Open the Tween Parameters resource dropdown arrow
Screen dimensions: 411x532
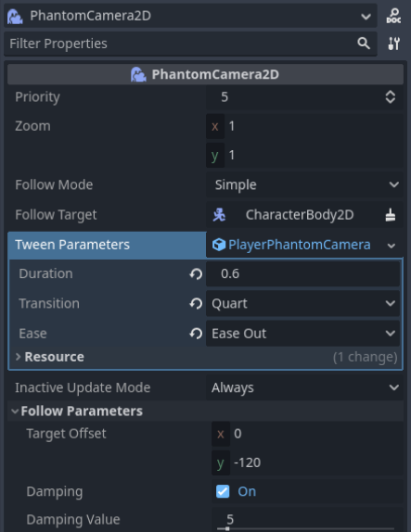392,246
